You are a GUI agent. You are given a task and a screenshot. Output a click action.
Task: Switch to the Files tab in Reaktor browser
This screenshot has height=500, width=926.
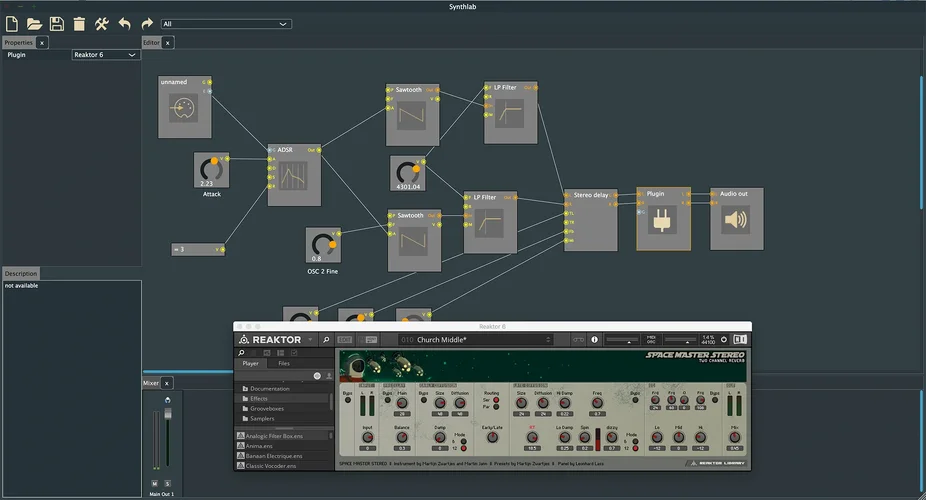(x=284, y=364)
